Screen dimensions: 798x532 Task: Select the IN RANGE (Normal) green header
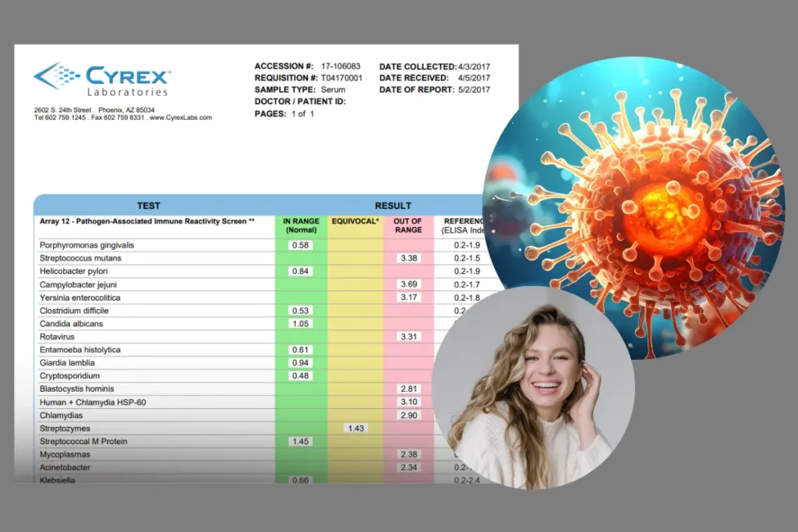[x=301, y=226]
